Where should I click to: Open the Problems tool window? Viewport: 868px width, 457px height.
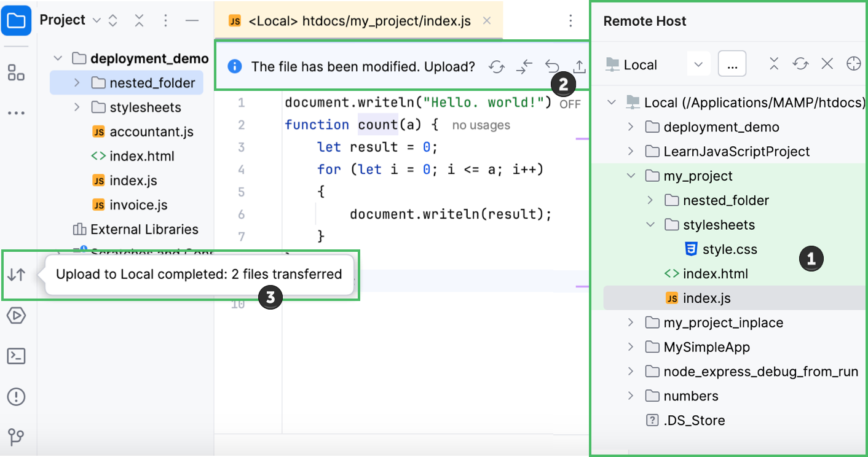tap(16, 397)
